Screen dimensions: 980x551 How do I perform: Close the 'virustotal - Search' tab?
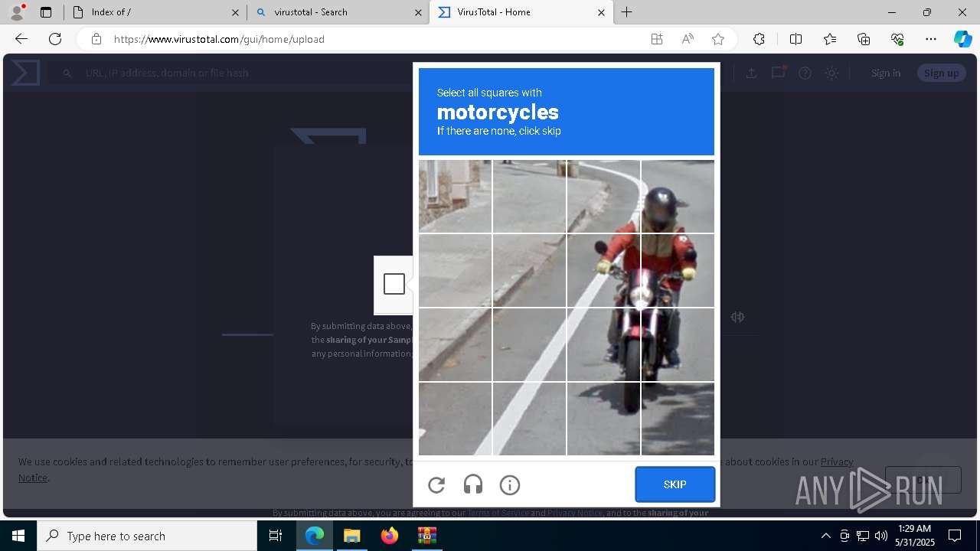point(418,12)
